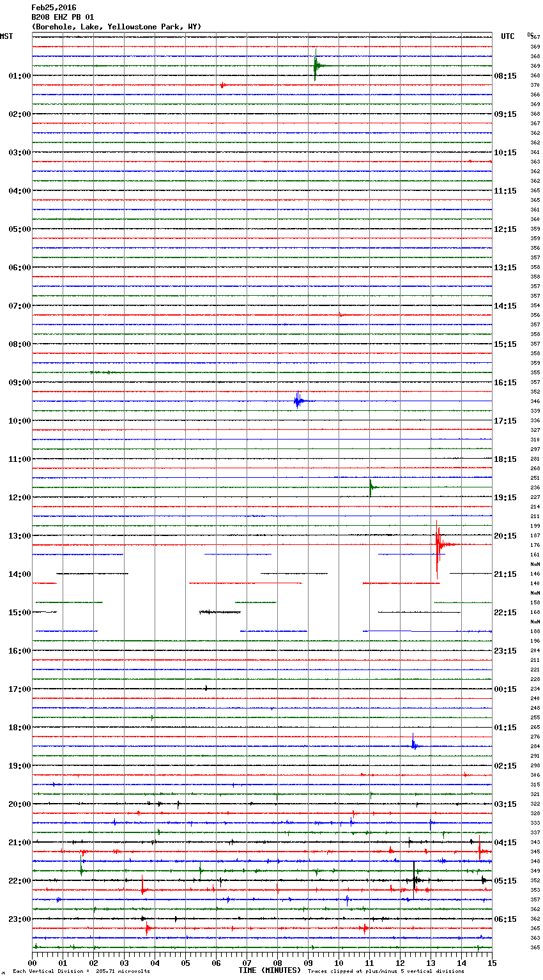This screenshot has height=980, width=543.
Task: Click the 16:15 UTC time label
Action: tap(505, 383)
